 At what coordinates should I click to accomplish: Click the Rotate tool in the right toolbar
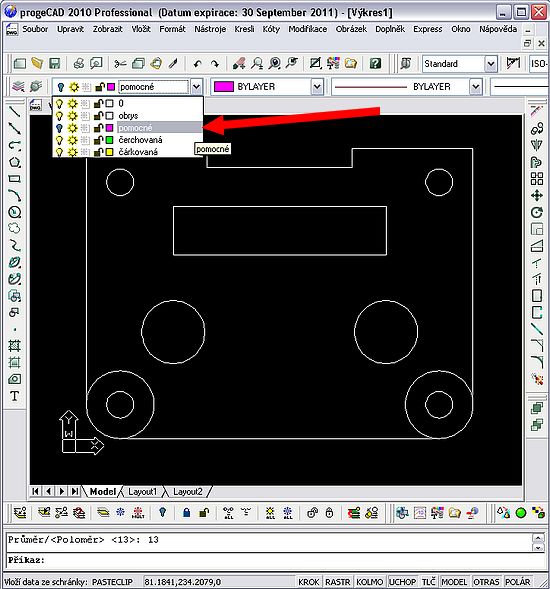(x=537, y=213)
